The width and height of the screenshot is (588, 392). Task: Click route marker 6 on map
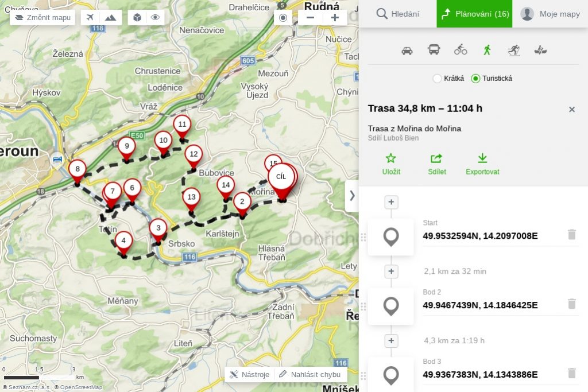[x=132, y=189]
